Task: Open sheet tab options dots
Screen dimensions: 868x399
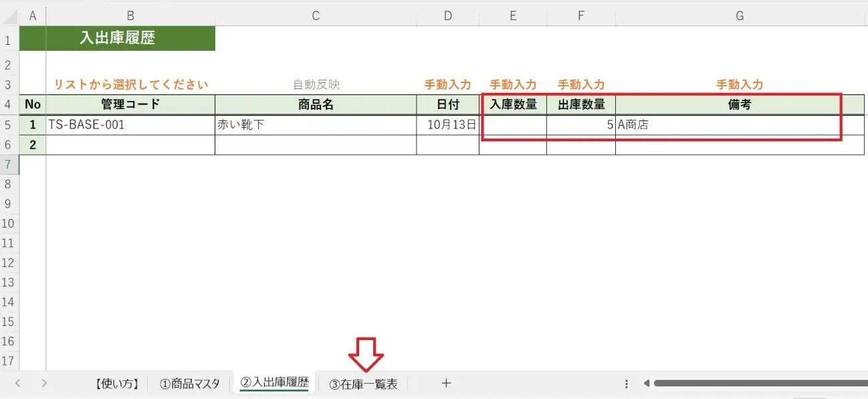Action: pyautogui.click(x=627, y=384)
